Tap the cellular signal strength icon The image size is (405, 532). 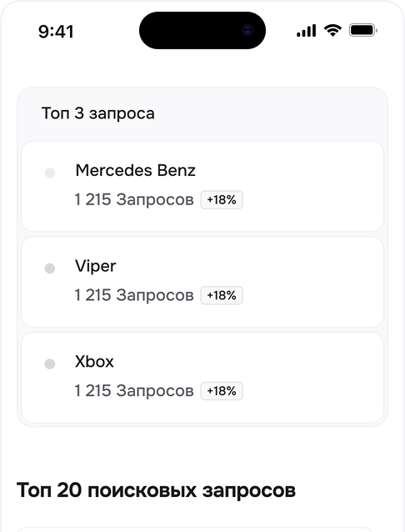(x=307, y=31)
